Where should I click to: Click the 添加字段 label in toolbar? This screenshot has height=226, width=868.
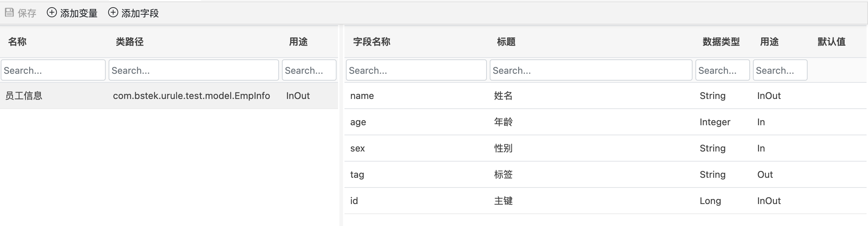(140, 13)
